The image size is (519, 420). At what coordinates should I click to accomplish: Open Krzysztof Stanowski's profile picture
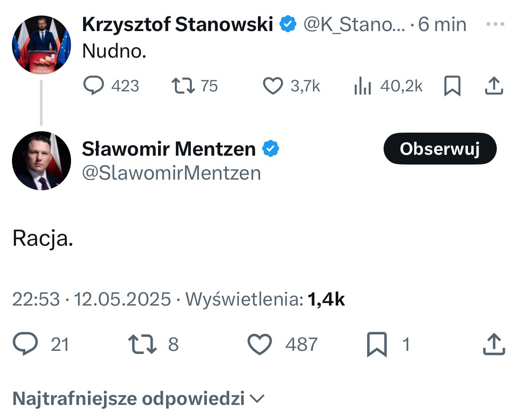[x=41, y=45]
